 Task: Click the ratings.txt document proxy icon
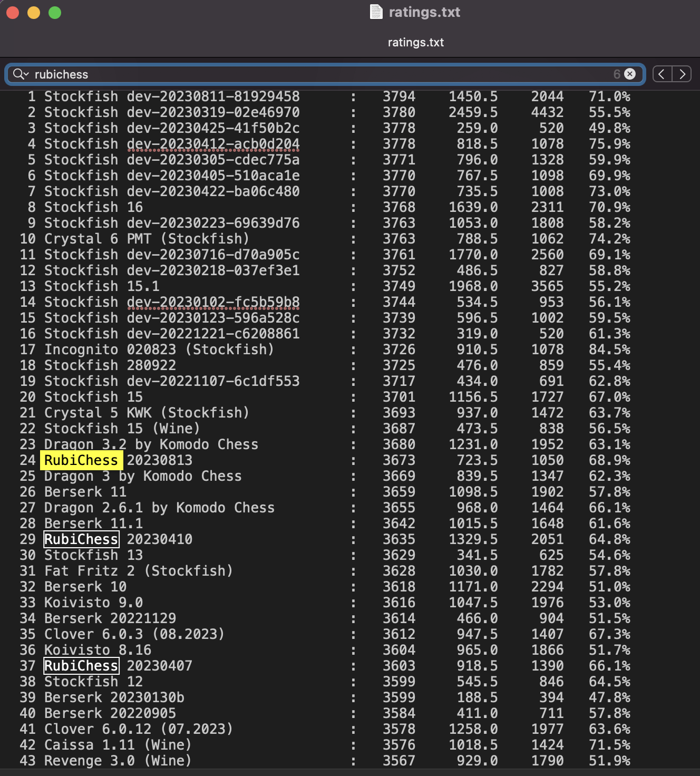[x=376, y=12]
